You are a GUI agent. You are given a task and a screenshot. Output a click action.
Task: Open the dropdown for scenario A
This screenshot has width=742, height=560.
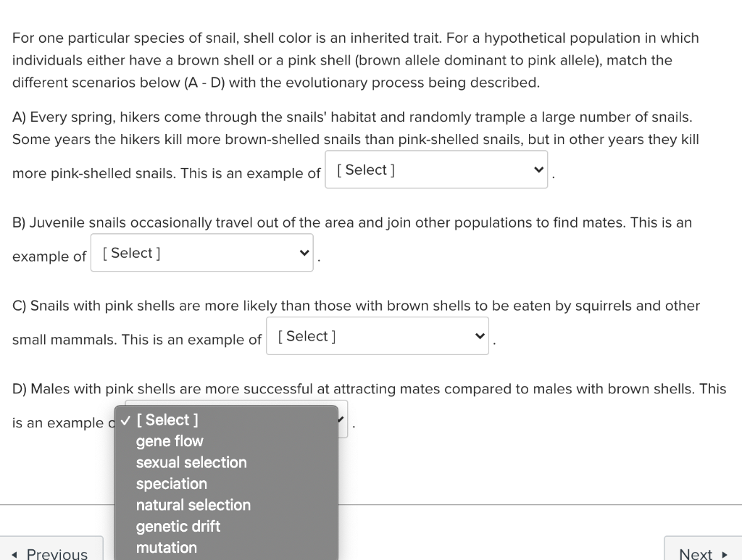coord(435,169)
